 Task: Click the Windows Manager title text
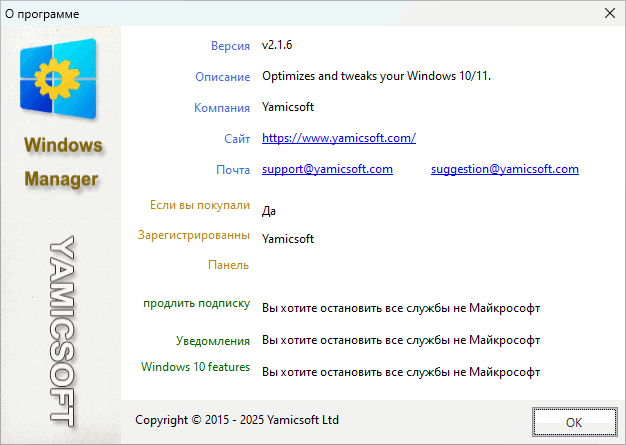[63, 162]
